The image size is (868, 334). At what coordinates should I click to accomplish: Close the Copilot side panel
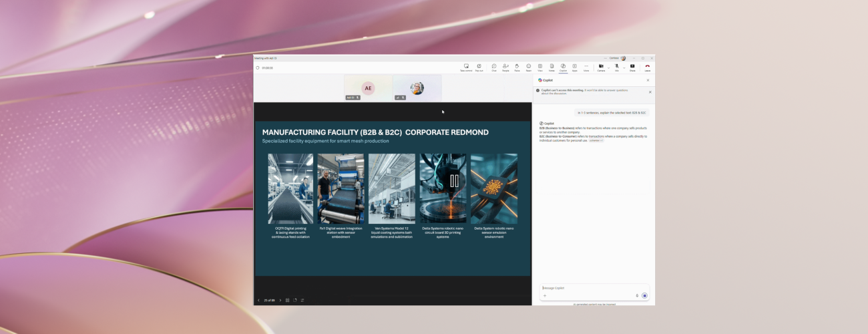pos(648,80)
